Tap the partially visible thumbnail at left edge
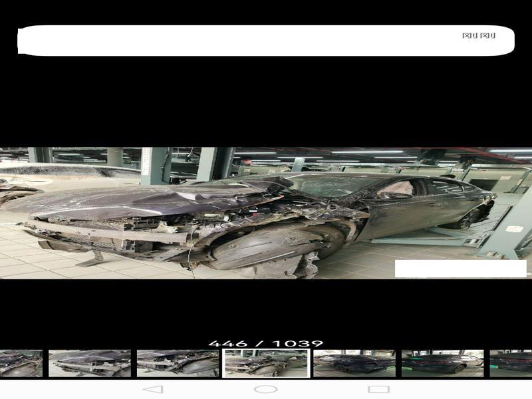The height and width of the screenshot is (399, 532). pyautogui.click(x=20, y=364)
